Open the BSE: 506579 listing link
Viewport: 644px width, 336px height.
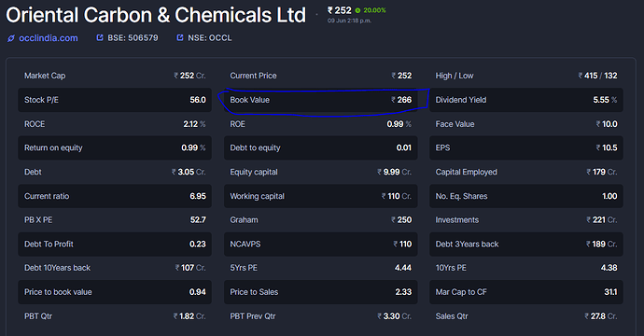[x=133, y=37]
